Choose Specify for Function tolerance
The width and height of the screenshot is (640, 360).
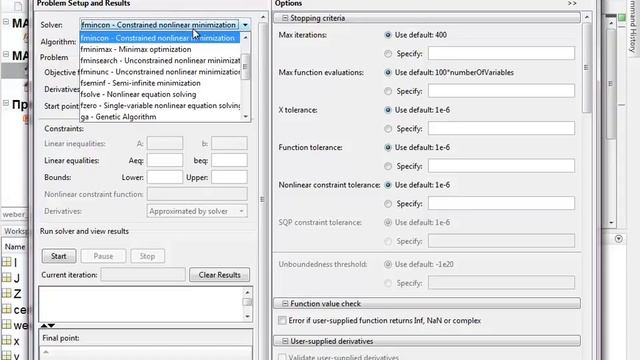click(388, 166)
